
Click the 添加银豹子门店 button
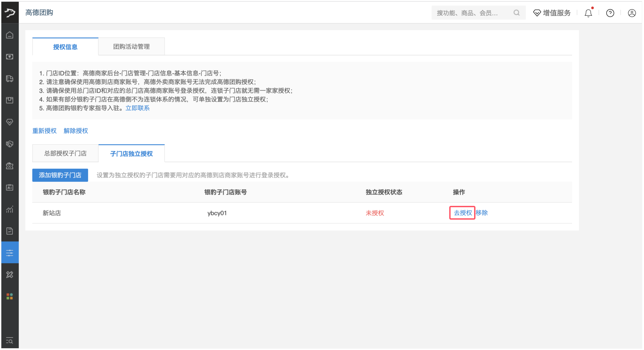click(60, 175)
